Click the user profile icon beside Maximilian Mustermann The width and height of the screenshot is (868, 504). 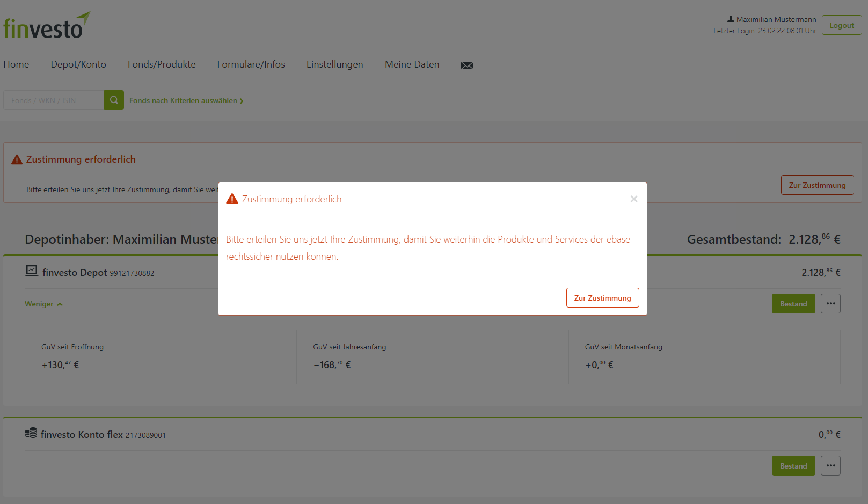pos(731,19)
